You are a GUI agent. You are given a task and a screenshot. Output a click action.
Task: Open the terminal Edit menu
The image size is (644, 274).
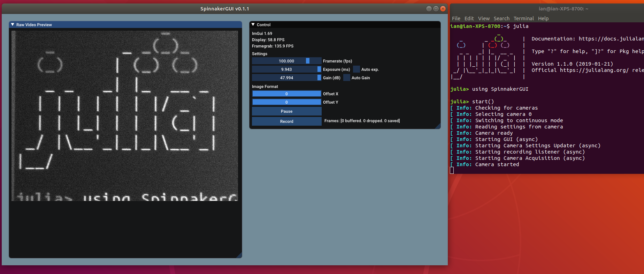(x=469, y=18)
